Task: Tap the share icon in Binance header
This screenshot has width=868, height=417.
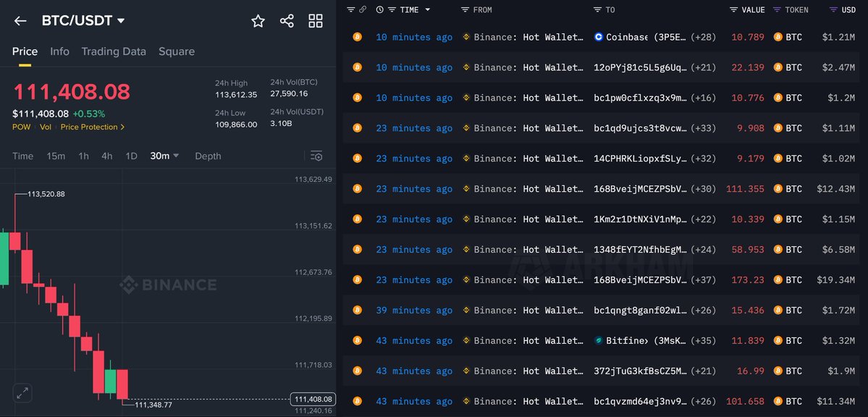Action: [x=287, y=21]
